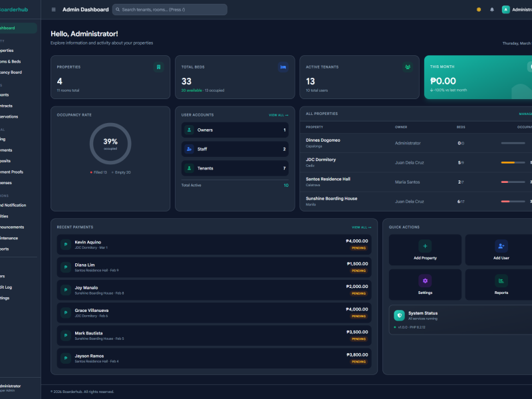Image resolution: width=532 pixels, height=399 pixels.
Task: Click the Reports chart icon
Action: 501,281
